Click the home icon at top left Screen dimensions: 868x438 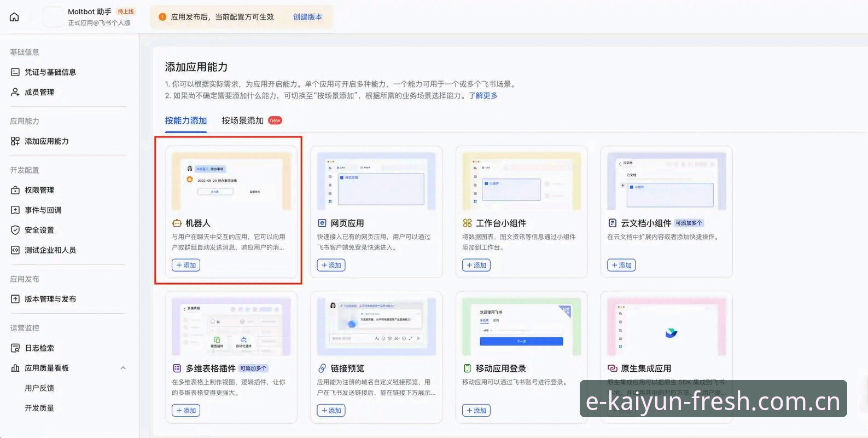[14, 17]
